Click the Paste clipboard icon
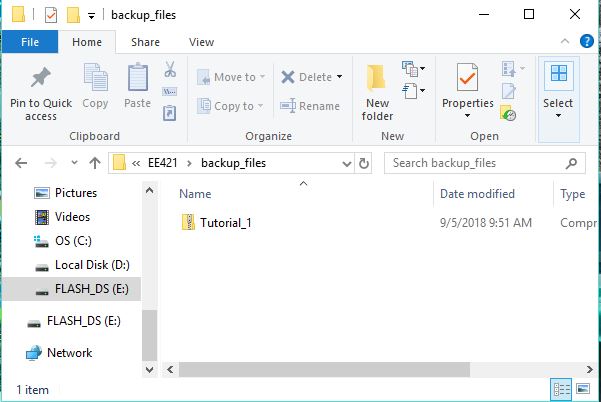The width and height of the screenshot is (601, 402). [138, 77]
